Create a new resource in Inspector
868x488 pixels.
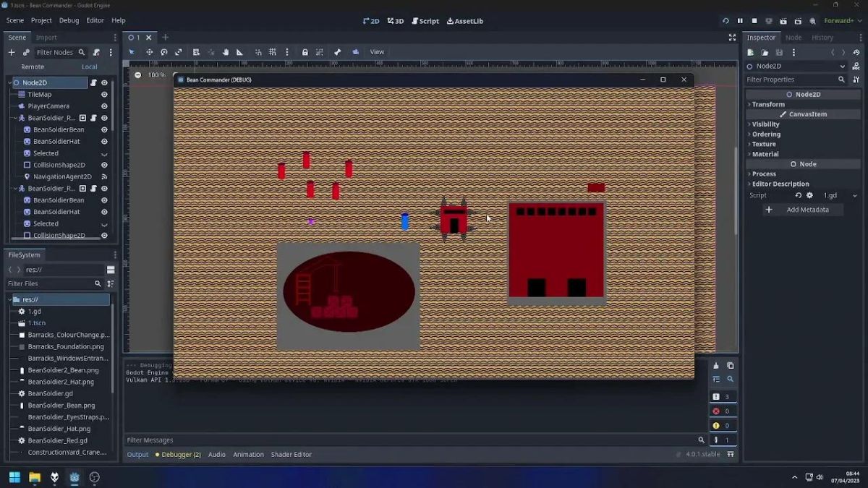click(750, 52)
